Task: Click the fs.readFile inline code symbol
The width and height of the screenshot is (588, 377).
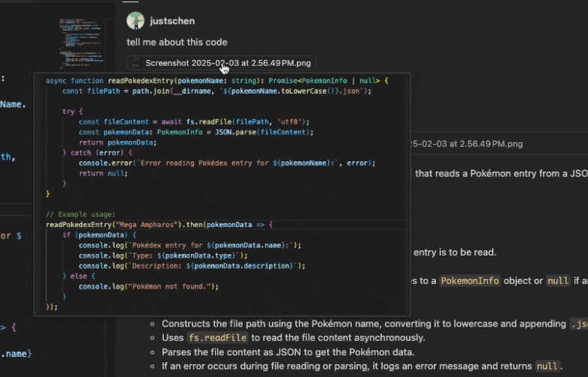Action: pyautogui.click(x=217, y=337)
